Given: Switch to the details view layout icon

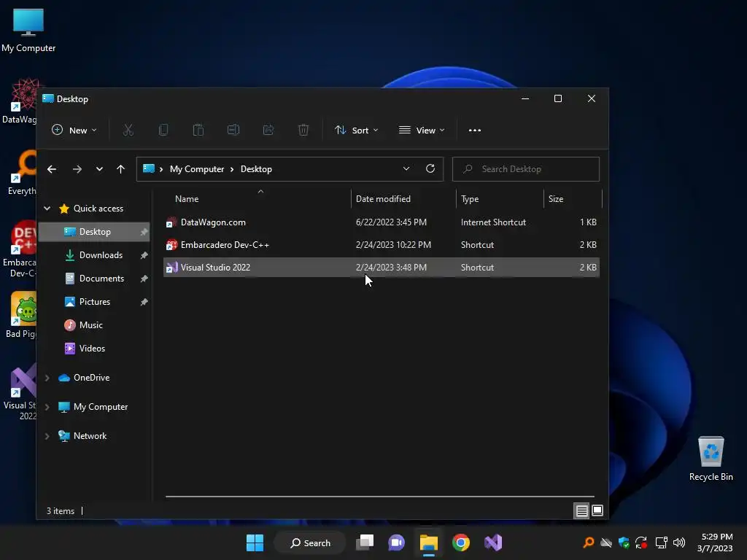Looking at the screenshot, I should (581, 511).
